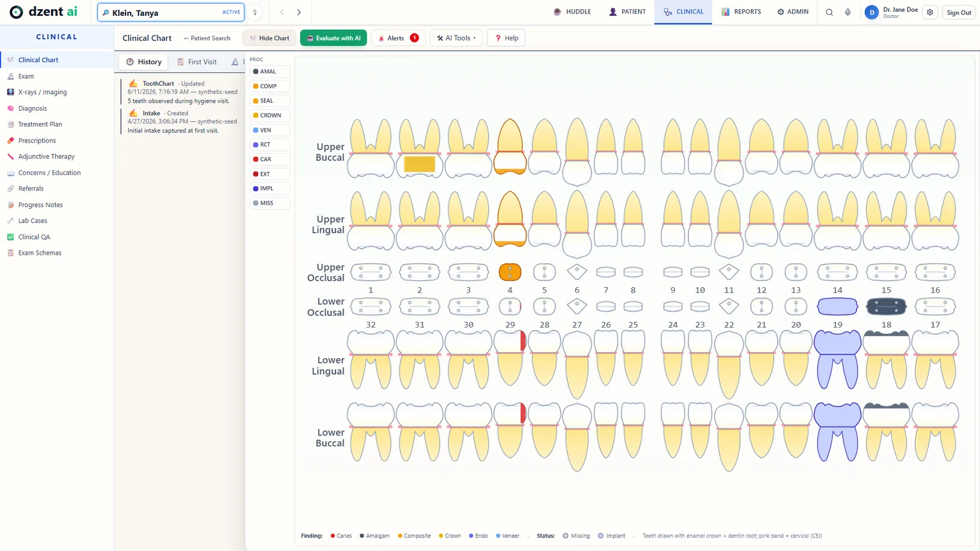Select lower occlusal tooth 19 implant
The width and height of the screenshot is (980, 551).
837,306
